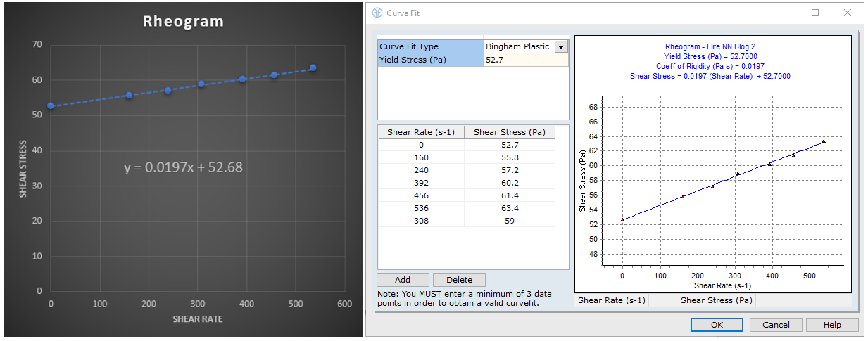Screen dimensions: 868x341
Task: Select the last row shear rate 308
Action: (421, 221)
